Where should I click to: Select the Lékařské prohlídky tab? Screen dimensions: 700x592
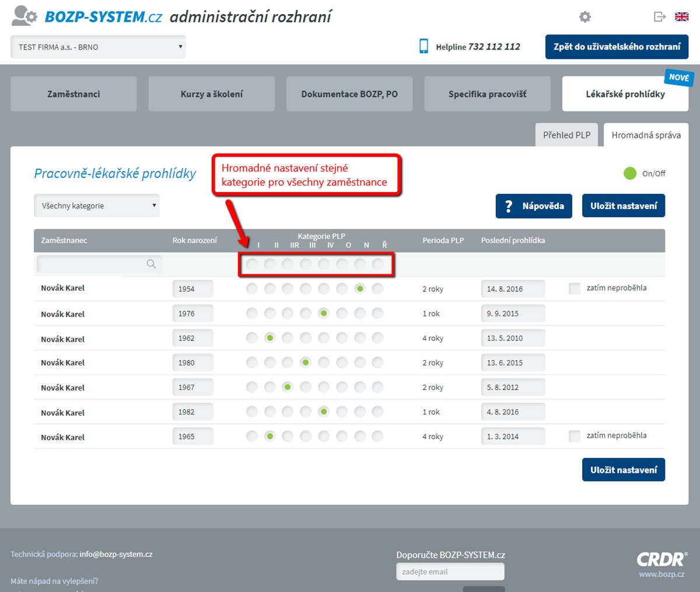tap(625, 94)
